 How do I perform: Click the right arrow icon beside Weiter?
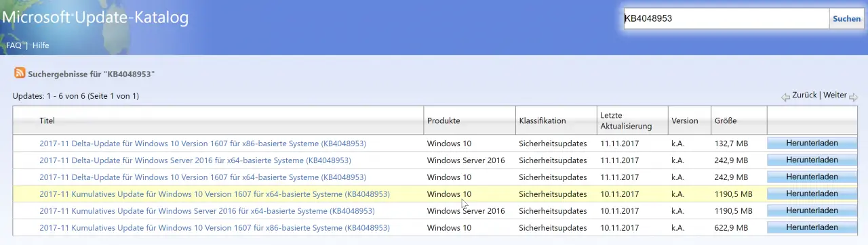click(853, 97)
